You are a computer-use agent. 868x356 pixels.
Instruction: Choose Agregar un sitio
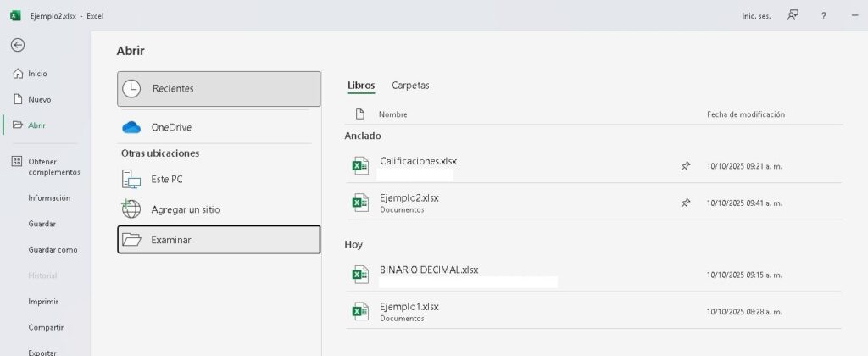pos(219,210)
